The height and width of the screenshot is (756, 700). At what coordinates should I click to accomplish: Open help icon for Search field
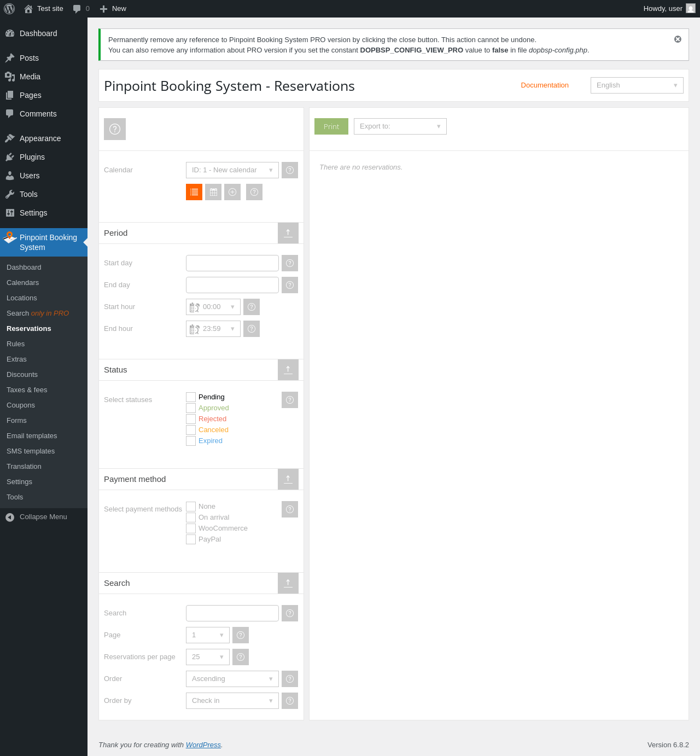(x=290, y=613)
